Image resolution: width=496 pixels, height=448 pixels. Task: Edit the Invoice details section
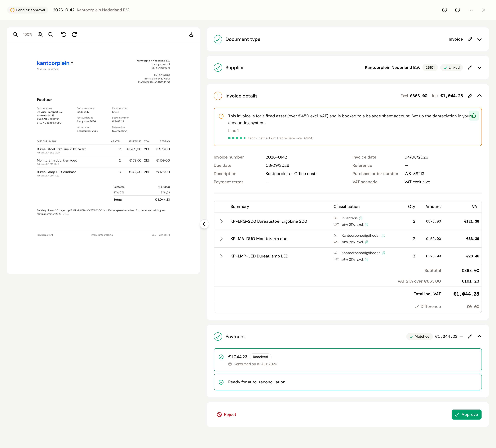coord(470,96)
